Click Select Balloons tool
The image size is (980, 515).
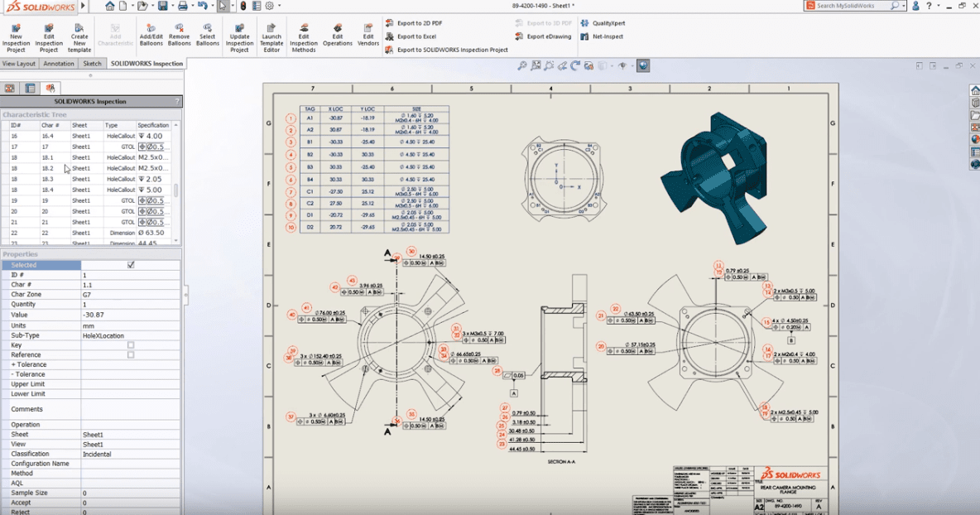pyautogui.click(x=208, y=36)
